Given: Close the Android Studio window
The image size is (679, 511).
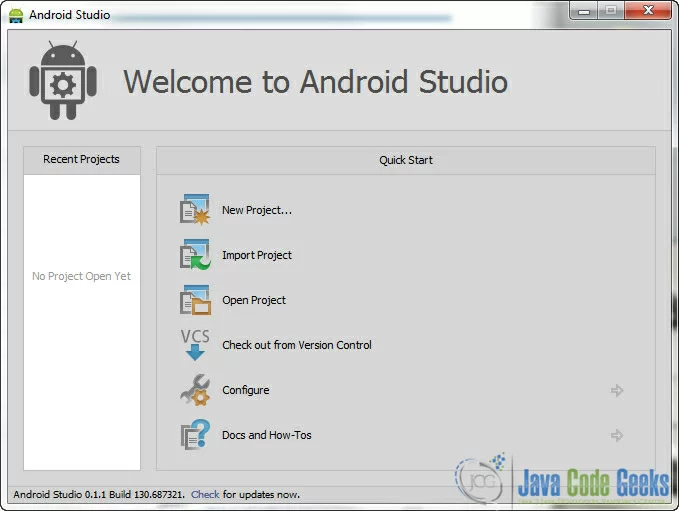Looking at the screenshot, I should click(x=648, y=10).
